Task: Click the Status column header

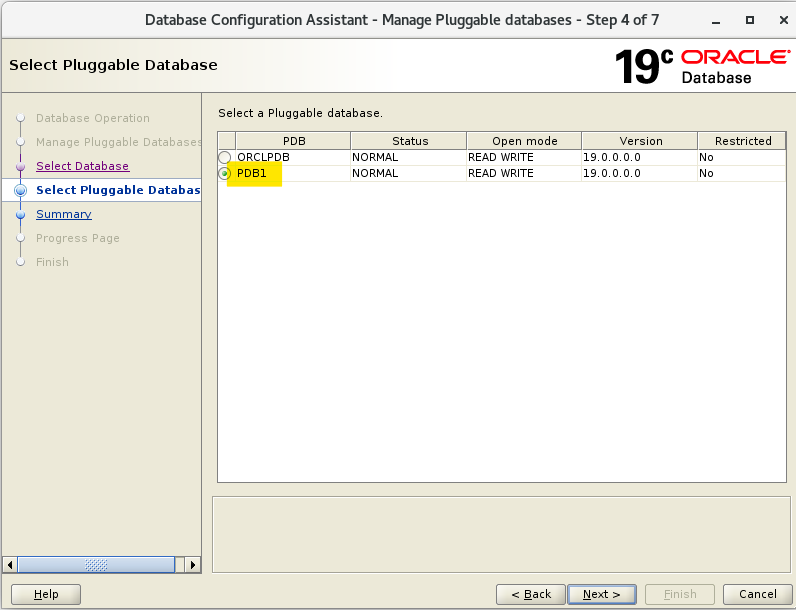Action: click(409, 141)
